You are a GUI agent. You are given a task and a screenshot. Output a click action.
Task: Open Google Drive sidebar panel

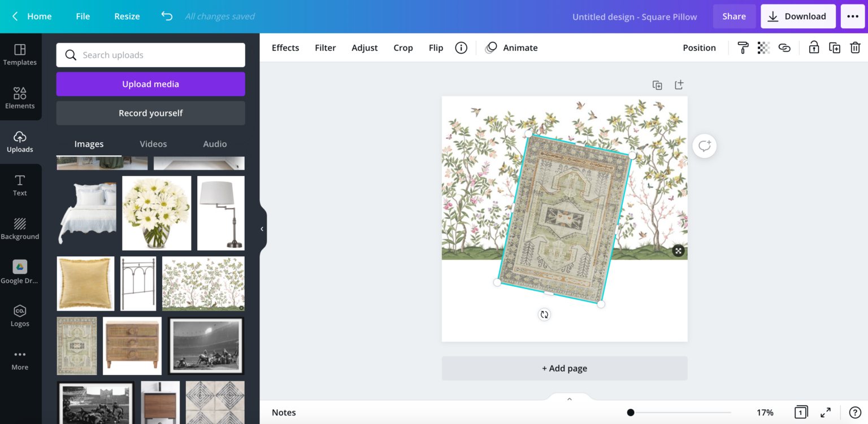coord(20,272)
